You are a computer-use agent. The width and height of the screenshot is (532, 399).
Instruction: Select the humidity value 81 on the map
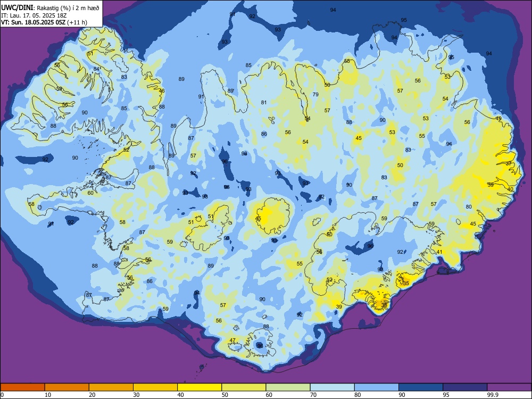[264, 102]
